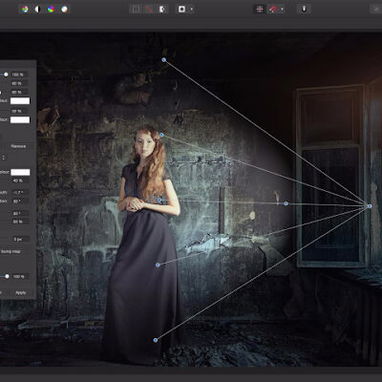382x382 pixels.
Task: Click the Auto White Balance icon
Action: point(64,9)
